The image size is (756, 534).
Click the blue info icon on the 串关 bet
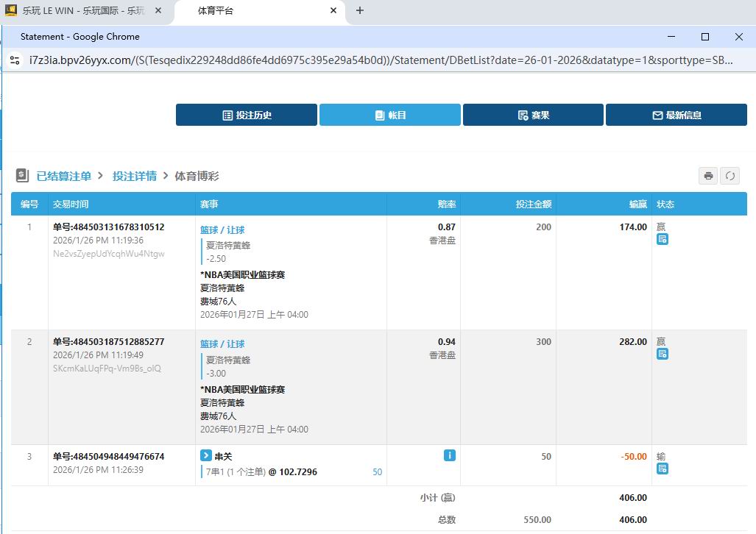449,456
